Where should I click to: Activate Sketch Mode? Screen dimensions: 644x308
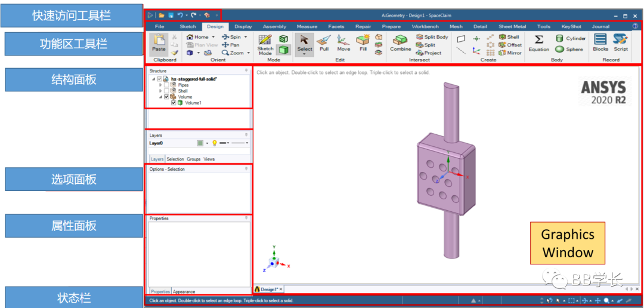pyautogui.click(x=265, y=44)
